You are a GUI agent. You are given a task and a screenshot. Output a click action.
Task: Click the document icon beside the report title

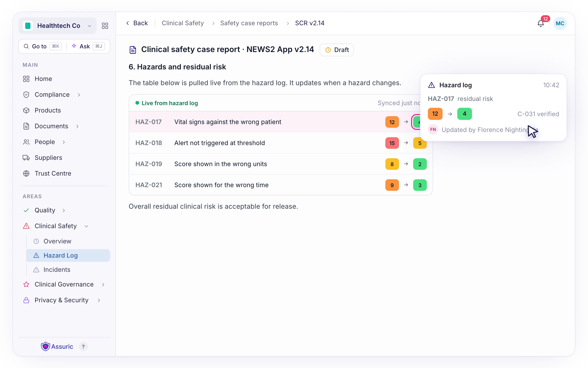pos(133,50)
